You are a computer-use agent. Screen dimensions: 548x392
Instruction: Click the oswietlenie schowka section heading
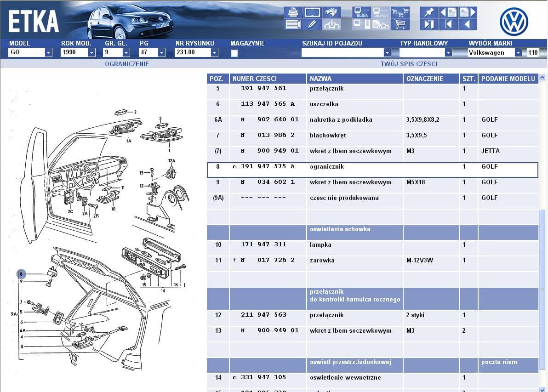tap(340, 229)
